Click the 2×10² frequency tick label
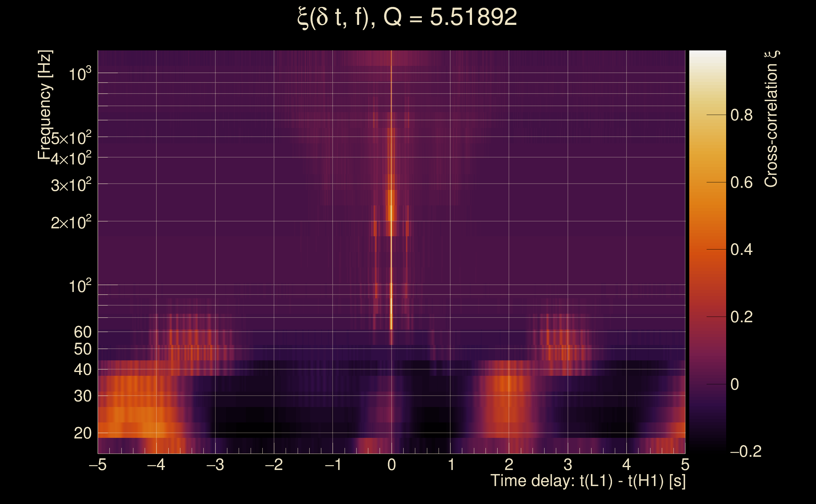The height and width of the screenshot is (504, 816). coord(71,222)
